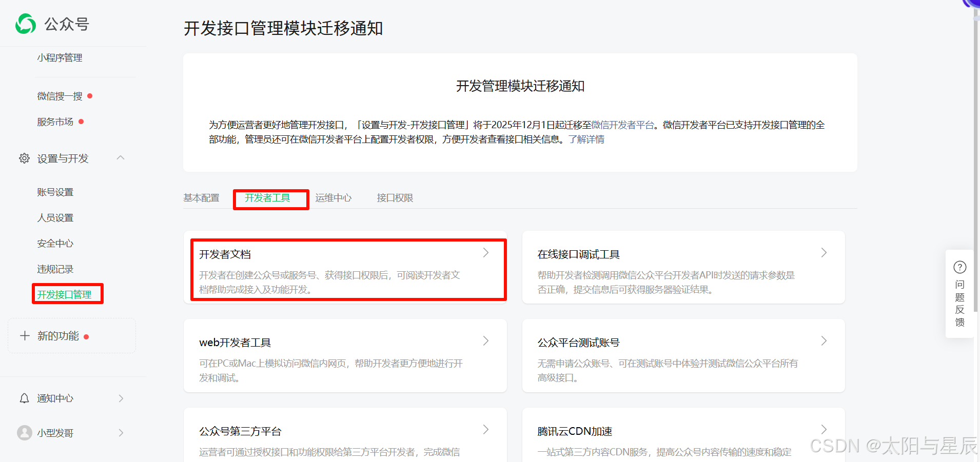Open 人员设置 in the sidebar
Screen dimensions: 980x462
(x=55, y=218)
